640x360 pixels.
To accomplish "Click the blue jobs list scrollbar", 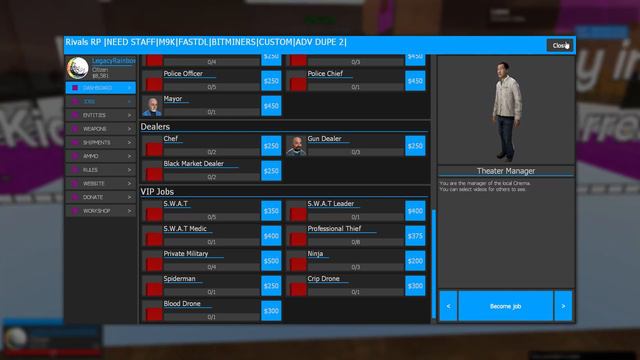I will pyautogui.click(x=434, y=264).
